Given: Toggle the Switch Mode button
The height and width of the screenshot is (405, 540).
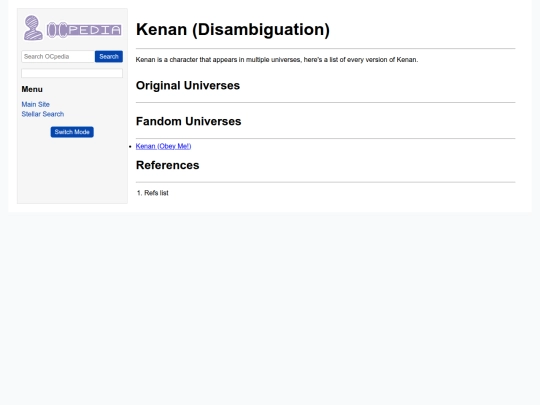Looking at the screenshot, I should 72,132.
